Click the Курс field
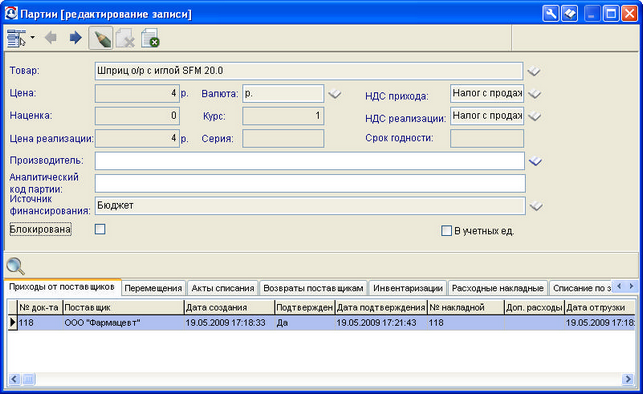 (x=283, y=116)
